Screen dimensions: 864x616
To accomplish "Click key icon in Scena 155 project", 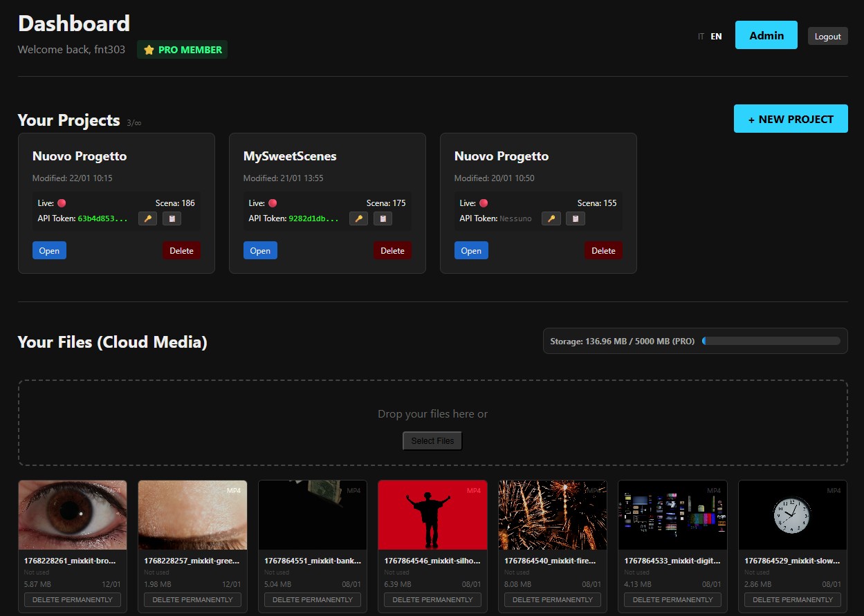I will (551, 218).
